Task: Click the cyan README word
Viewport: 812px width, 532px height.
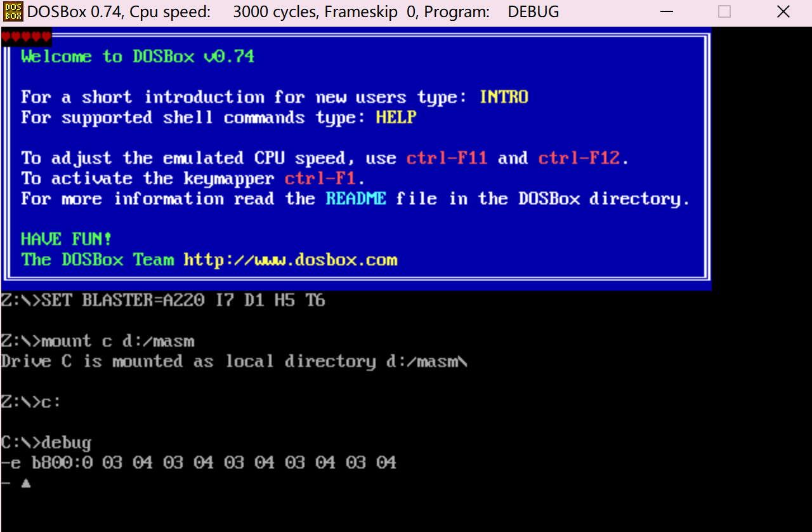Action: (356, 199)
